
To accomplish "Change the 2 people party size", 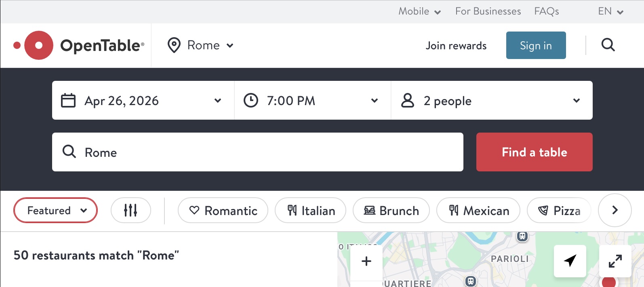I will (492, 100).
